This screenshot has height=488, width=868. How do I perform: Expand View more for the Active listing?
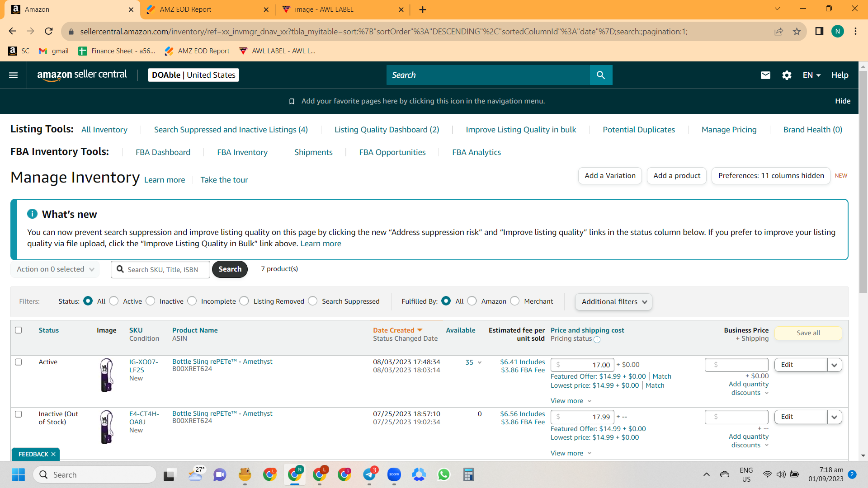571,401
